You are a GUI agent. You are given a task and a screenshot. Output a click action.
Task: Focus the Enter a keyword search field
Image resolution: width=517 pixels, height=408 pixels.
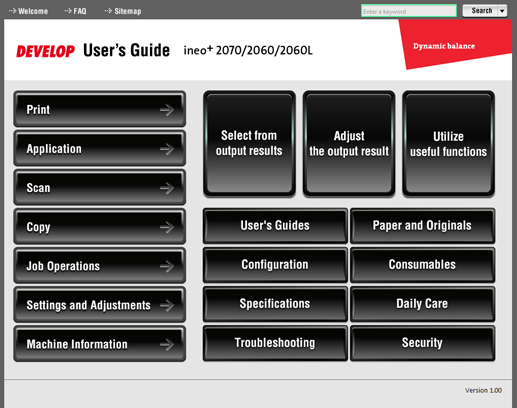coord(409,11)
